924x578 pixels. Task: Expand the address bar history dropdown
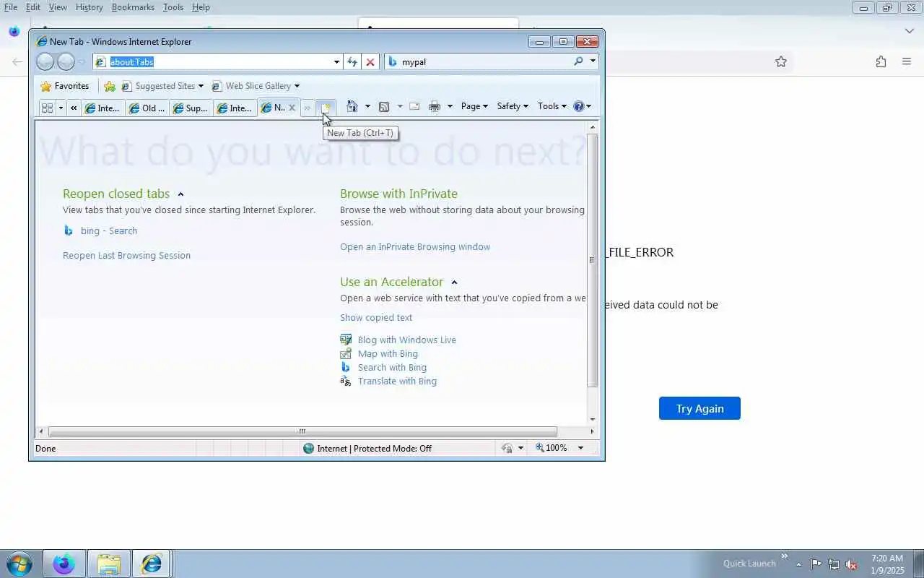point(336,62)
